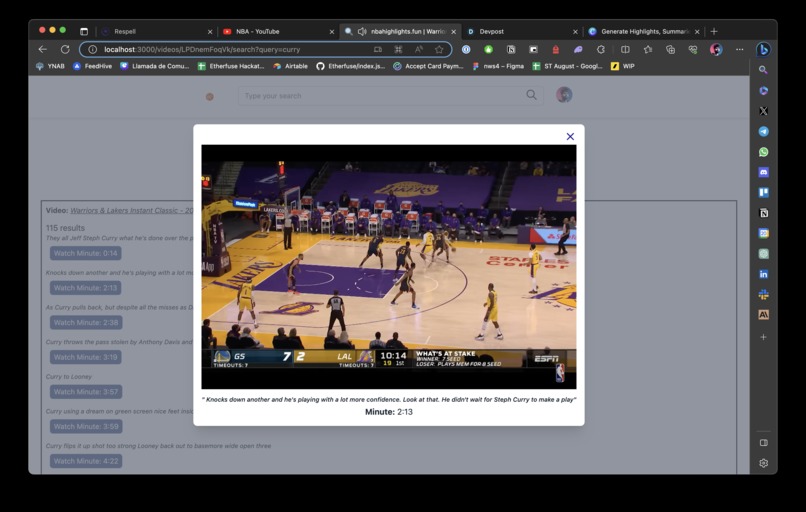This screenshot has height=512, width=806.
Task: Switch to the Respell tab
Action: [157, 31]
